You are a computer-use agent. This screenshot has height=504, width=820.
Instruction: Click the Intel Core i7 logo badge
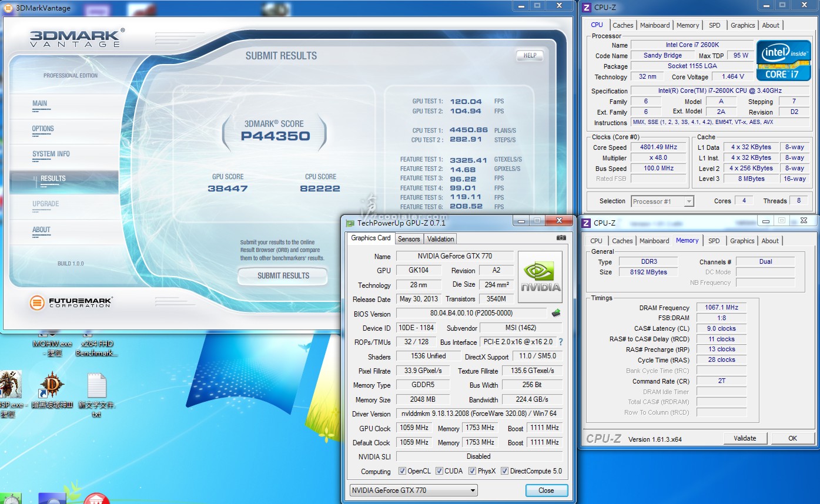(x=784, y=61)
